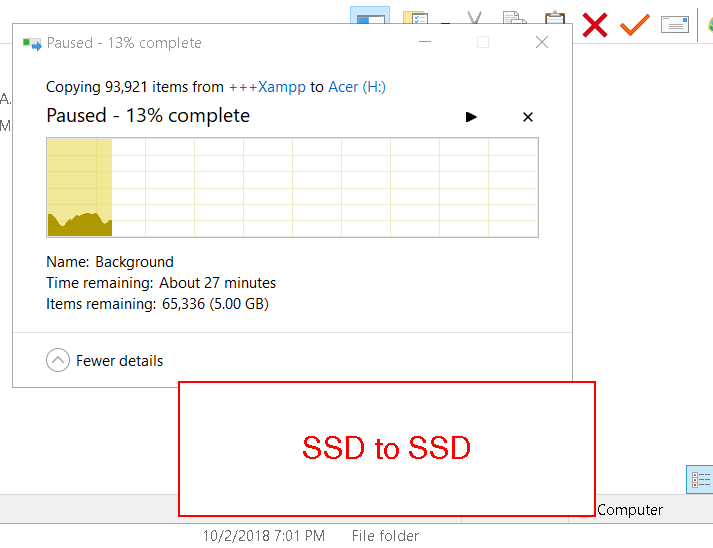Screen dimensions: 713x548
Task: Click the Computer label in status bar
Action: (630, 510)
